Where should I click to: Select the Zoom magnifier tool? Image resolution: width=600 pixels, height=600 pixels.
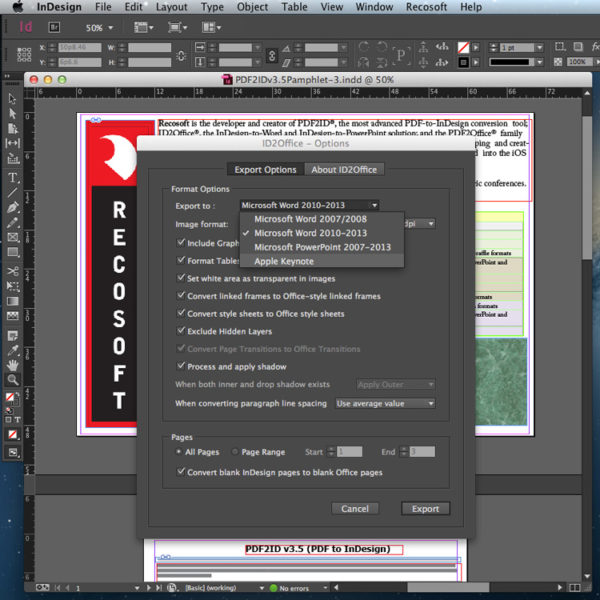tap(13, 380)
